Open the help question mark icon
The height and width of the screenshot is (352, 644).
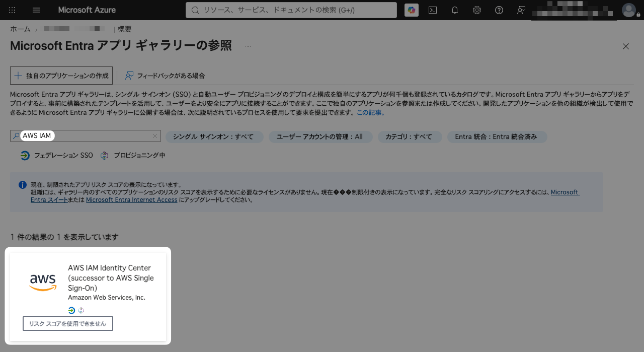(499, 10)
